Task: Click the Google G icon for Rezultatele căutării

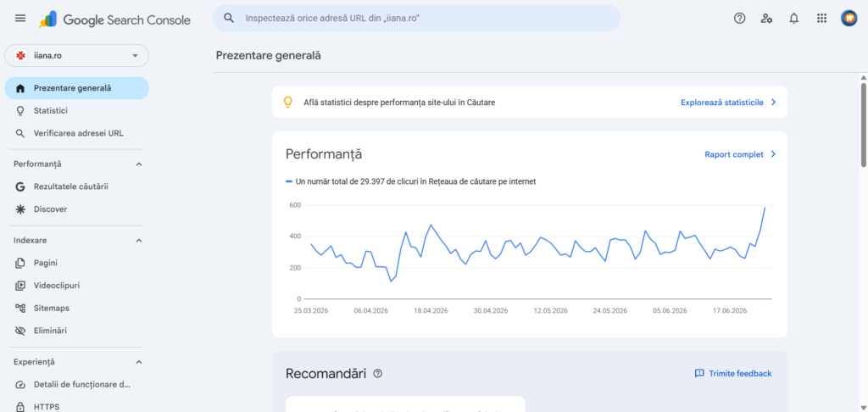Action: [20, 187]
